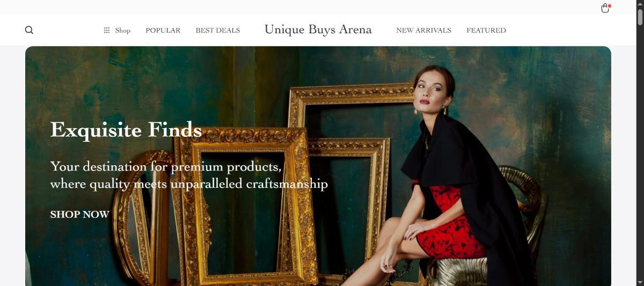Viewport: 644px width, 286px height.
Task: Open the shopping bag cart icon
Action: click(605, 9)
